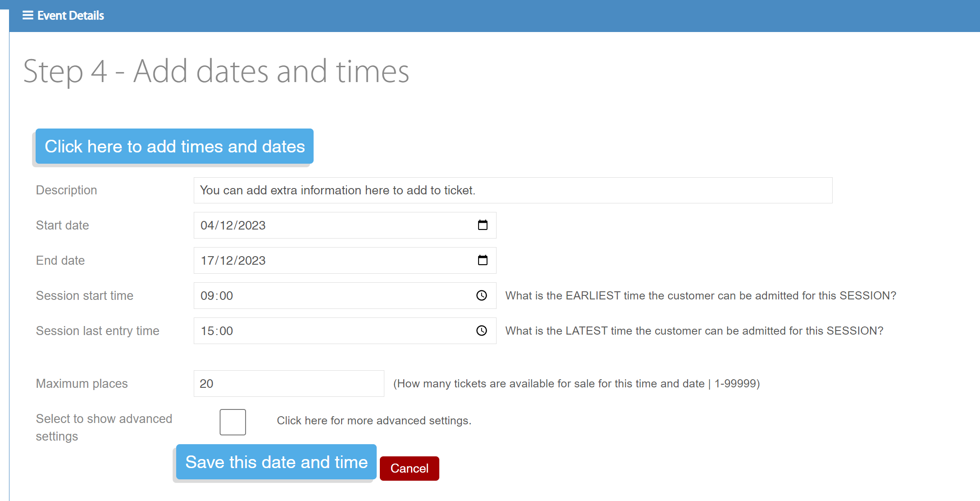Select minutes in Session last entry time
The height and width of the screenshot is (501, 980).
point(226,331)
